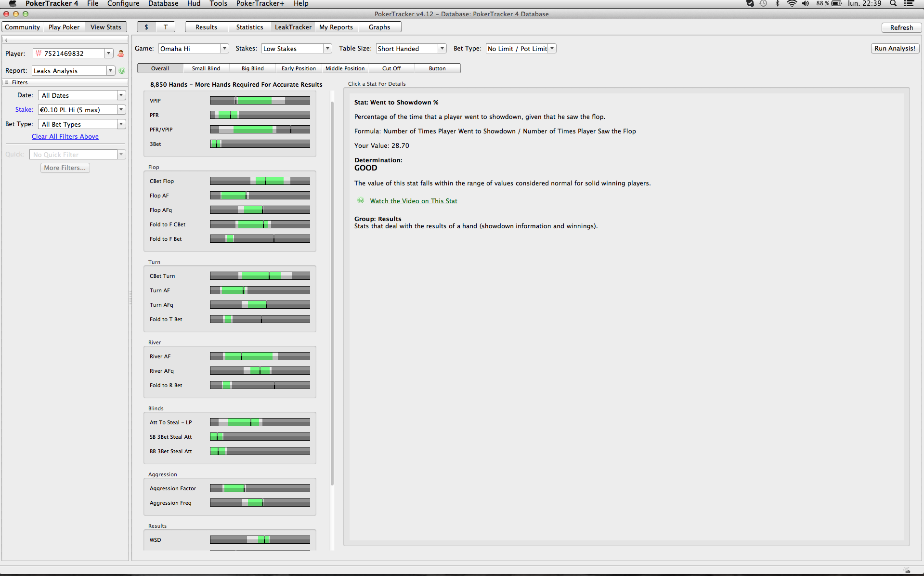Switch to the Graphs tab
Screen dimensions: 924x576
click(379, 27)
